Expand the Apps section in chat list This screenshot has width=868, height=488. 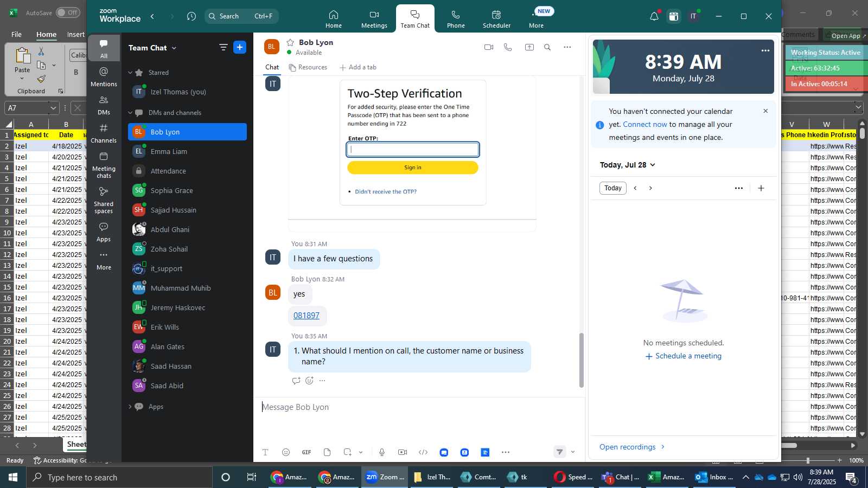coord(130,407)
